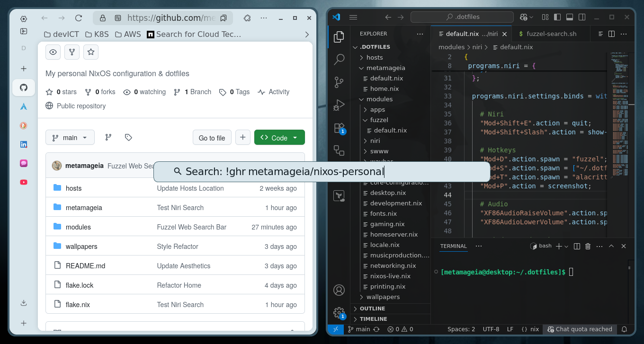
Task: Expand the green Code dropdown button
Action: (x=279, y=138)
